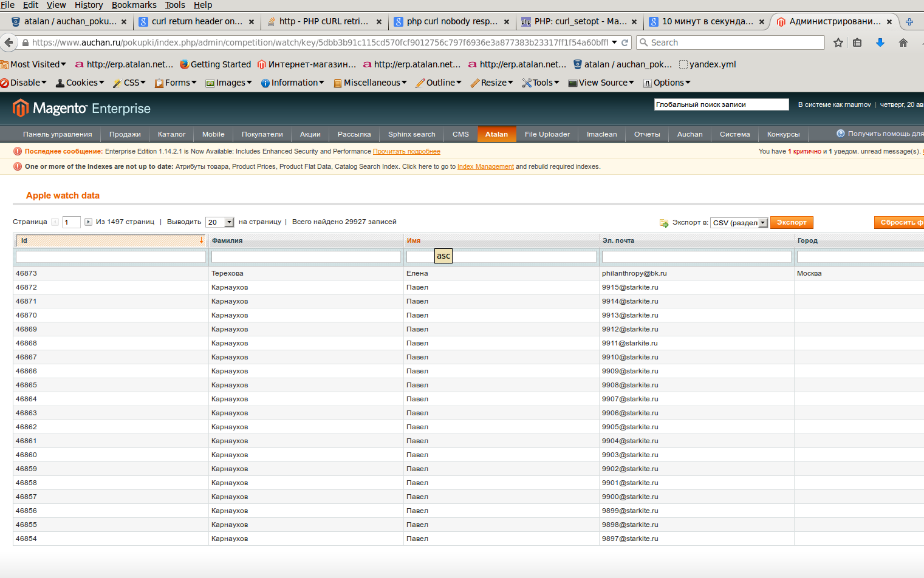This screenshot has height=578, width=924.
Task: Open Sphinx search admin menu
Action: pyautogui.click(x=411, y=134)
